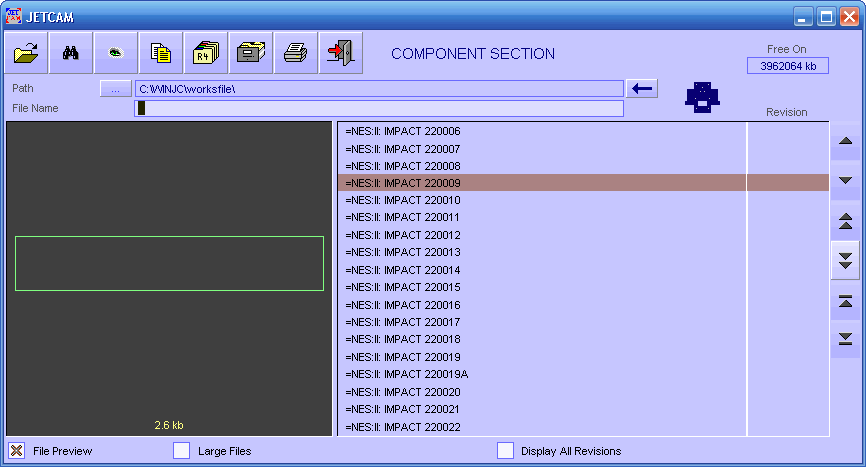
Task: Select file IMPACT 220015
Action: coord(542,287)
